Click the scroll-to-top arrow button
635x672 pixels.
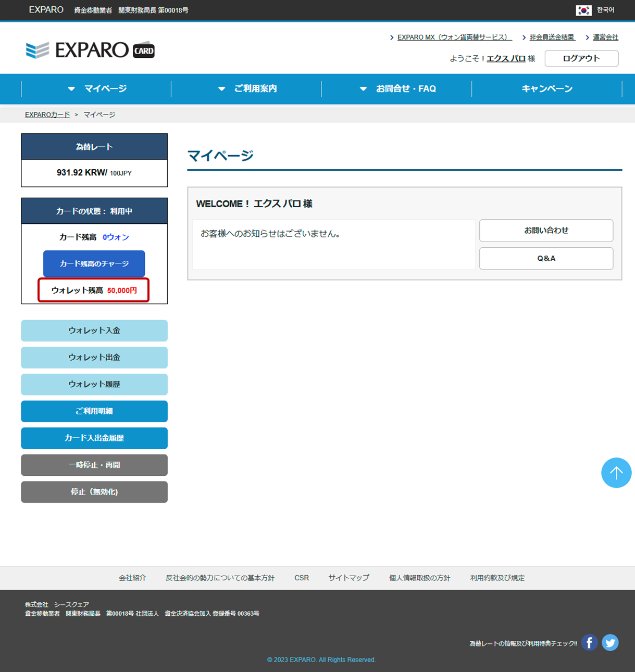[616, 473]
